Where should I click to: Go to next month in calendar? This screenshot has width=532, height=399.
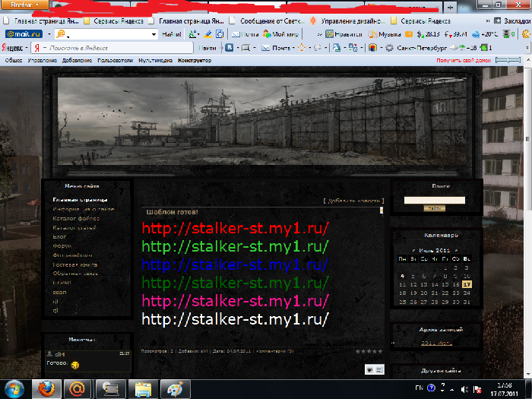[456, 250]
